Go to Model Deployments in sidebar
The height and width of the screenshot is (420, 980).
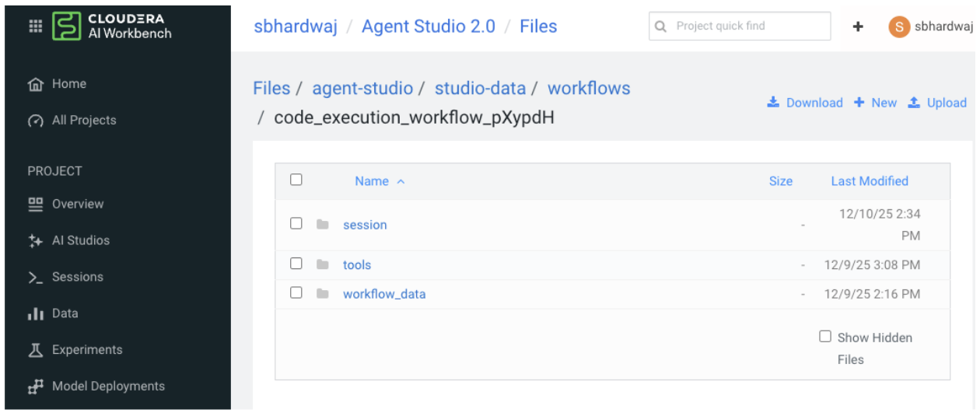coord(108,386)
